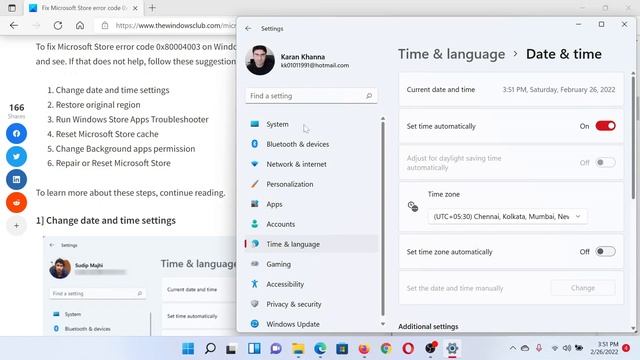The image size is (640, 360).
Task: Share the article on Facebook
Action: click(16, 133)
